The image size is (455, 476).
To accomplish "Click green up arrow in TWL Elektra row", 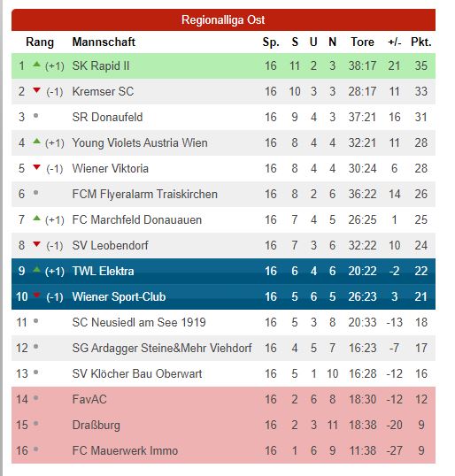I will 36,269.
